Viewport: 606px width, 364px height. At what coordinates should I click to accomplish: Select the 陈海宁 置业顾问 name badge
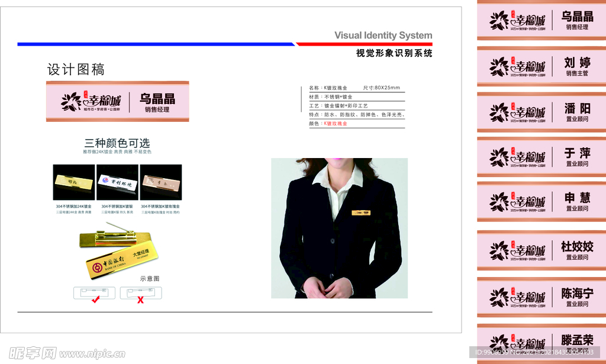point(541,297)
